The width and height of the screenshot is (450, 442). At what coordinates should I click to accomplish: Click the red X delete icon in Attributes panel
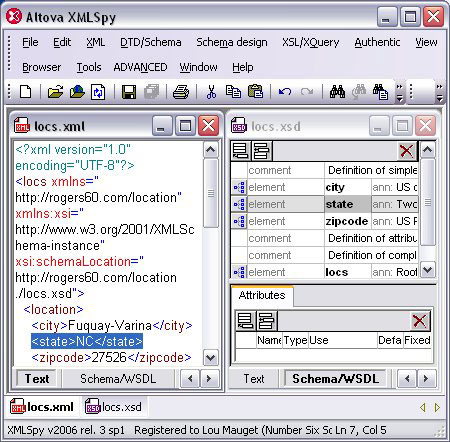[x=419, y=321]
